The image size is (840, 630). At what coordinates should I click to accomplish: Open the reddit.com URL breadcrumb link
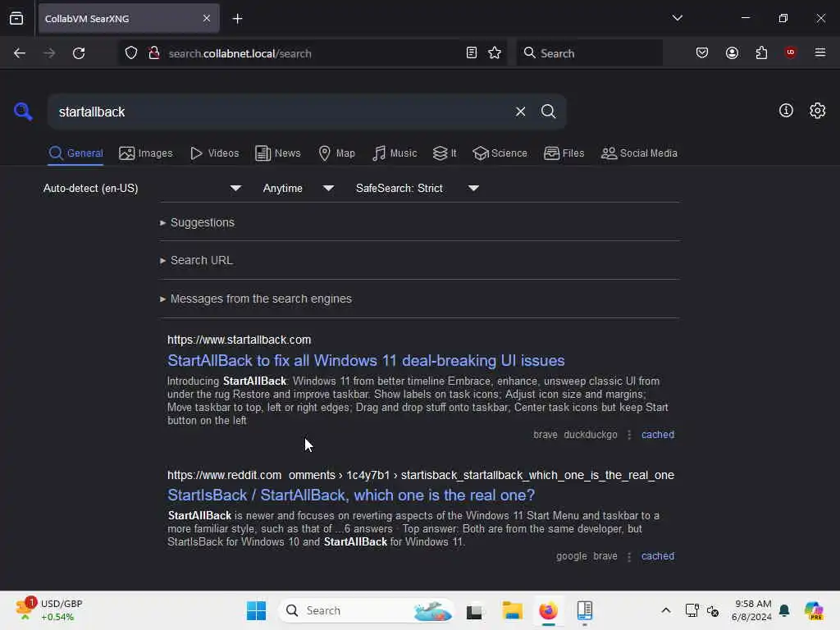(x=421, y=475)
